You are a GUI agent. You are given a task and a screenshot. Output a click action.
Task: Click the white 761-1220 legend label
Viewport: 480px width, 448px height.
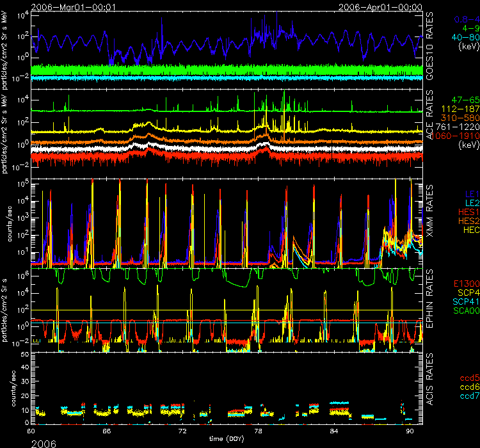click(x=458, y=127)
